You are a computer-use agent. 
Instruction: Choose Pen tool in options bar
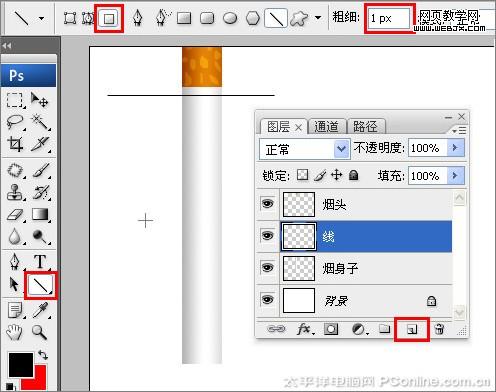pos(138,18)
